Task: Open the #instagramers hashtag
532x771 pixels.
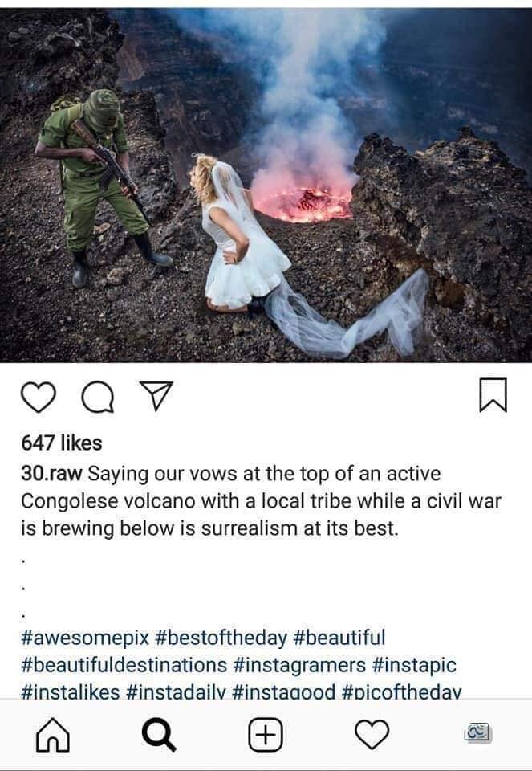Action: [x=299, y=665]
